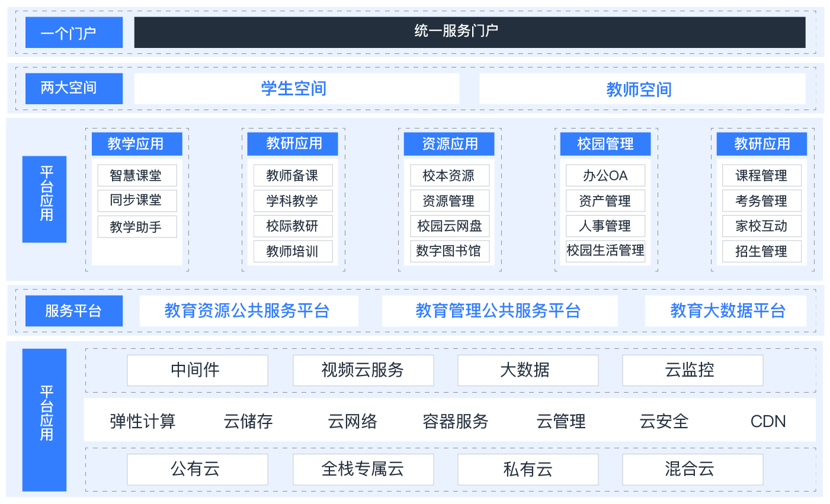Screen dimensions: 830x504
Task: Click the 混合云 box
Action: (693, 469)
